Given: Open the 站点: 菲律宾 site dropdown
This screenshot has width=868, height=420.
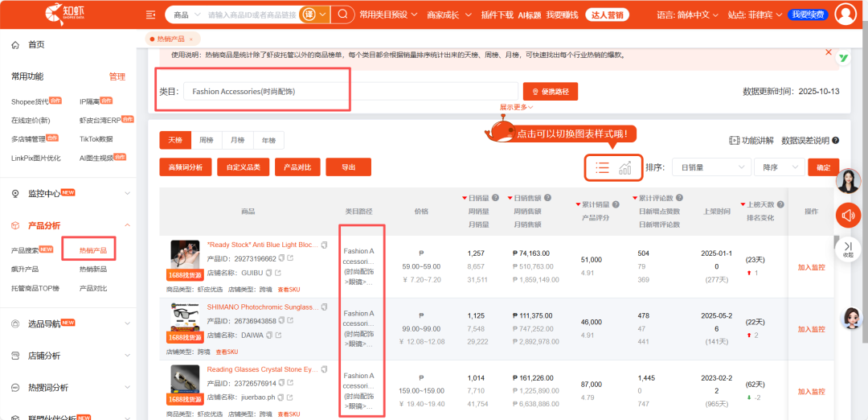Looking at the screenshot, I should point(754,14).
